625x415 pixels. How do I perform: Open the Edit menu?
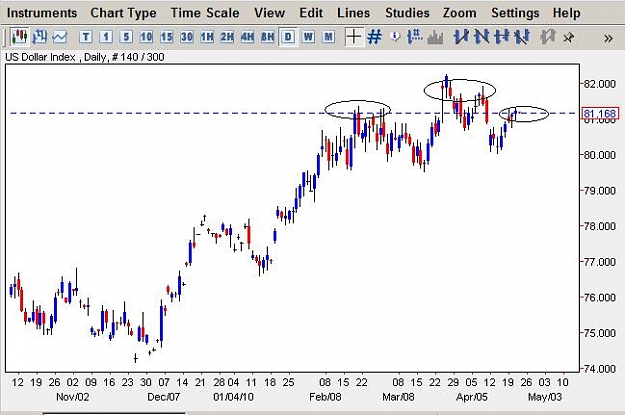coord(311,13)
